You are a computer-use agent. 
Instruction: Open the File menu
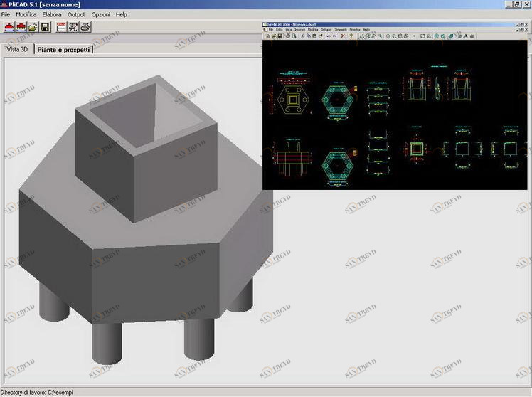(x=6, y=14)
